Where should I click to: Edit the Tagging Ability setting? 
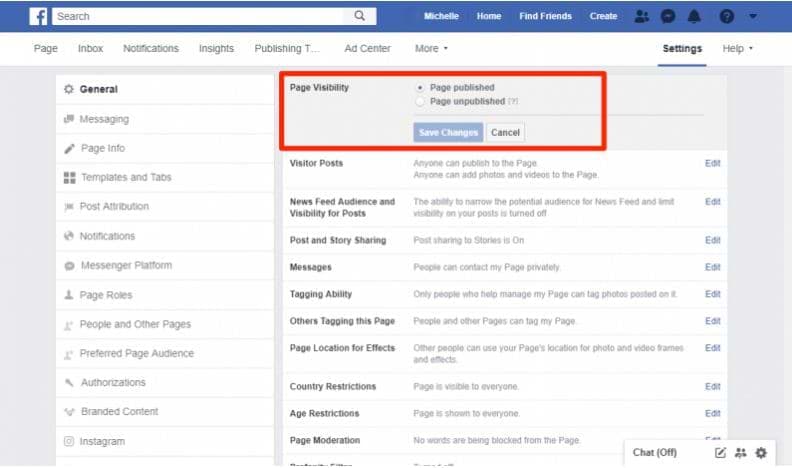coord(712,294)
